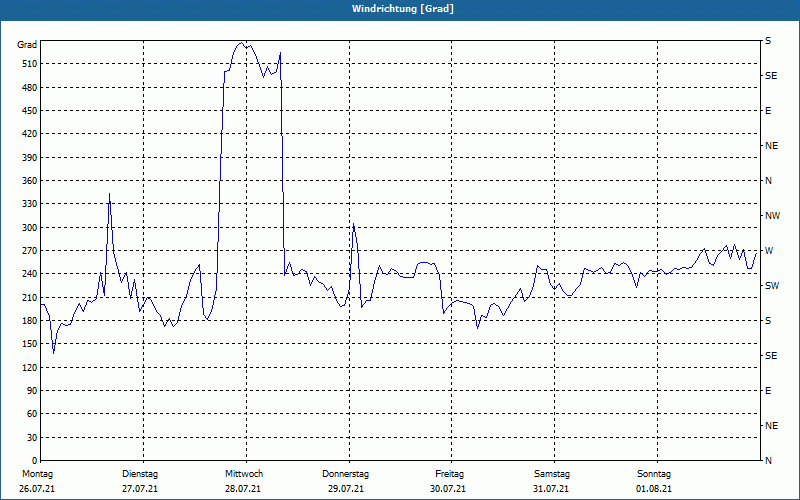The height and width of the screenshot is (500, 800).
Task: Pick the y-axis value 390
Action: [30, 157]
